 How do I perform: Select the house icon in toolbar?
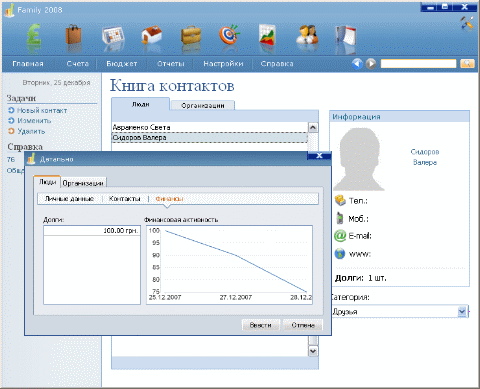pyautogui.click(x=152, y=36)
